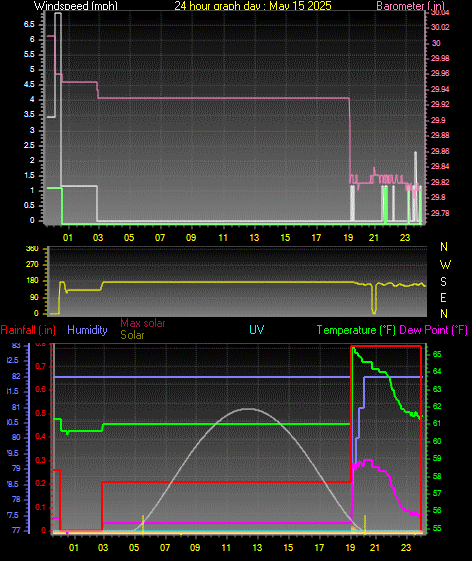This screenshot has width=472, height=561.
Task: Click the blue 'Humidity' legend label
Action: 87,330
